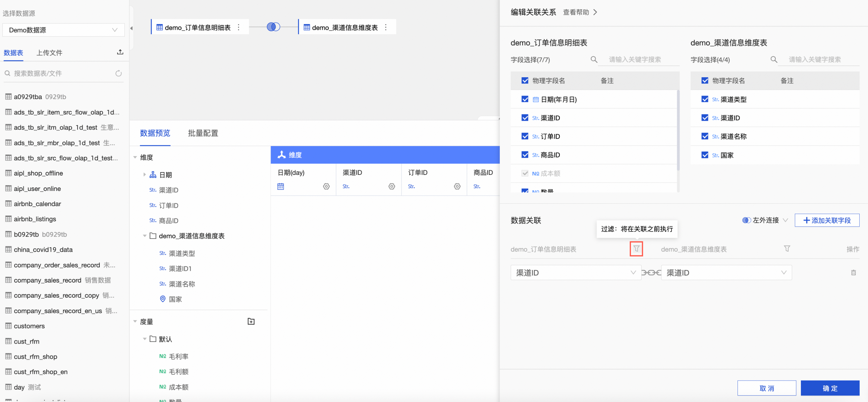Click the new measure folder icon

pyautogui.click(x=251, y=321)
